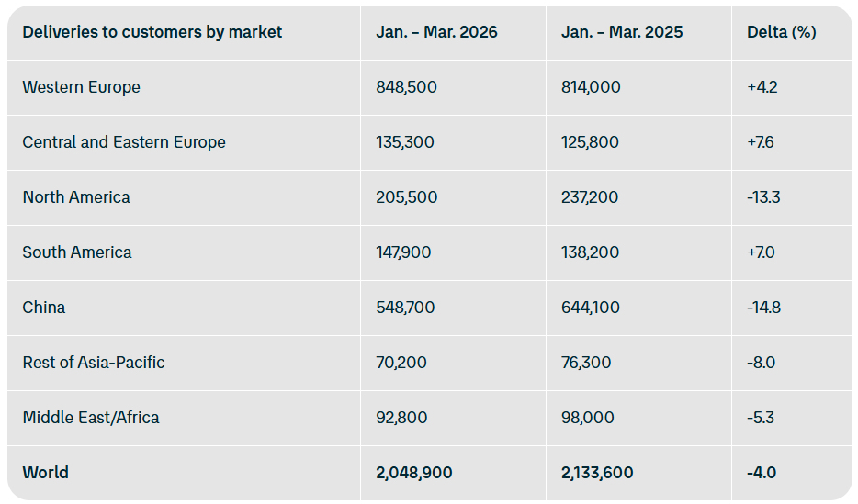
Task: Select the 237,200 North America 2025 value
Action: [591, 197]
